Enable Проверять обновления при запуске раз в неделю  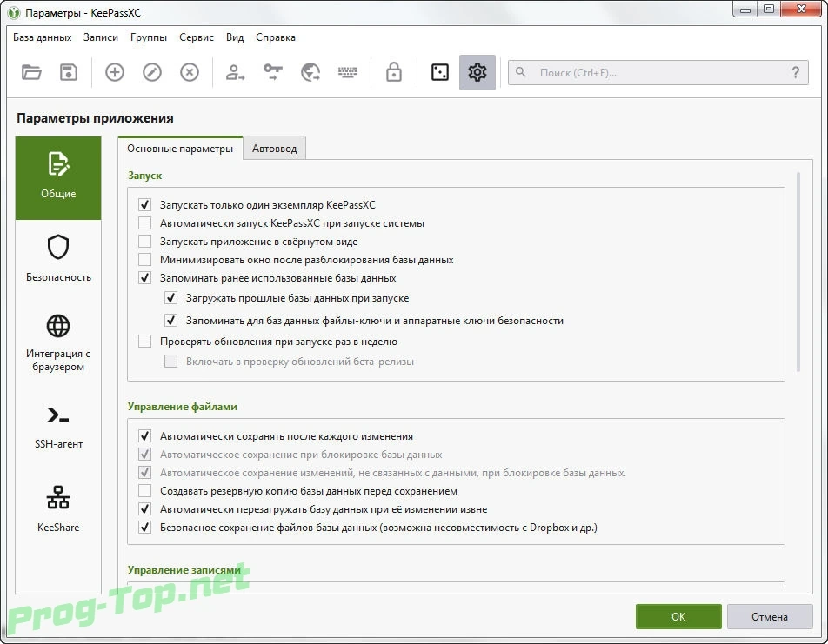144,342
